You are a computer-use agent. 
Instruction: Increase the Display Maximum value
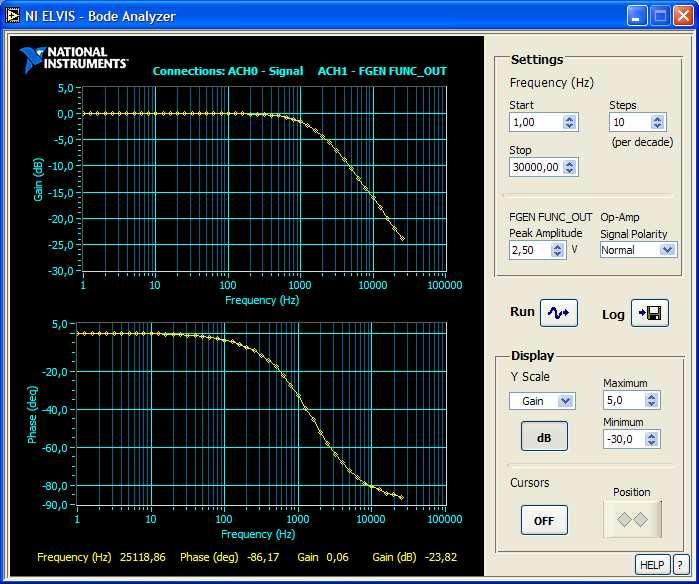pos(651,397)
